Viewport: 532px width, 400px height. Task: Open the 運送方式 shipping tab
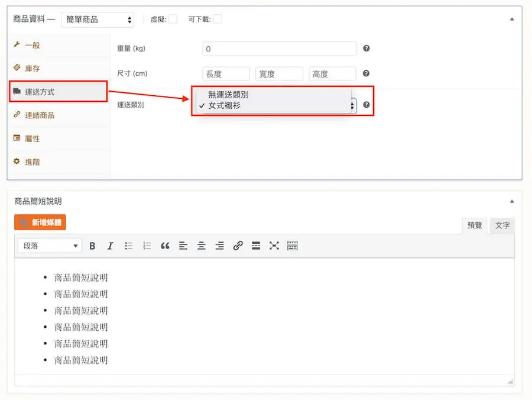(59, 92)
